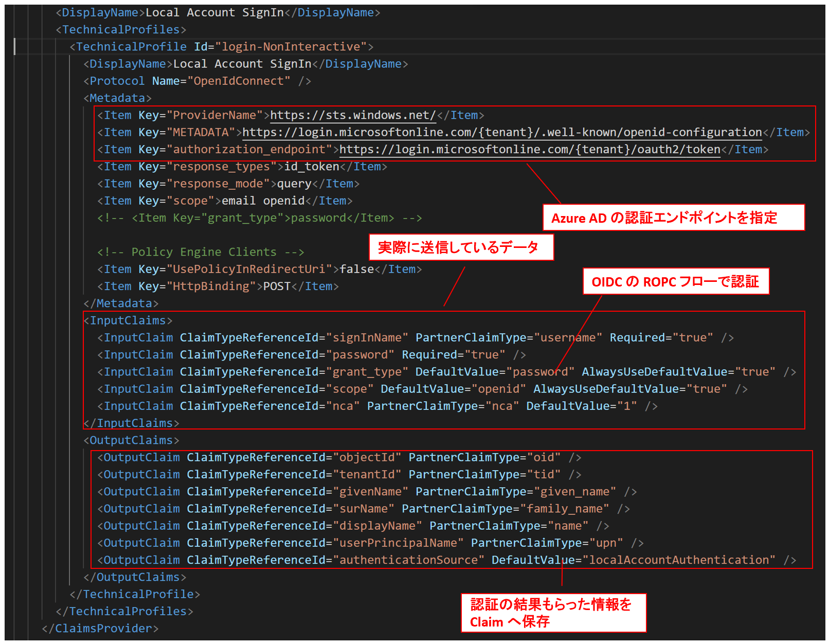The height and width of the screenshot is (644, 829).
Task: Click the InputClaim "scope" DefaultValue "openid" line
Action: (422, 389)
